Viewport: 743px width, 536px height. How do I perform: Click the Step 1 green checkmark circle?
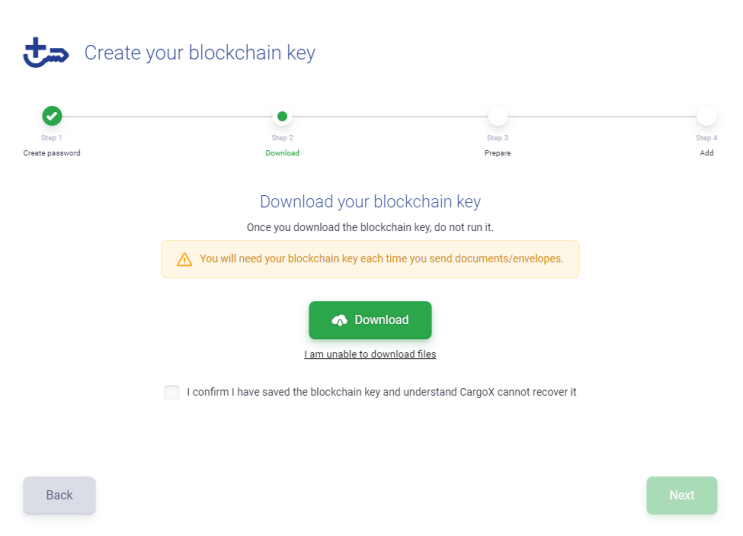pyautogui.click(x=52, y=116)
